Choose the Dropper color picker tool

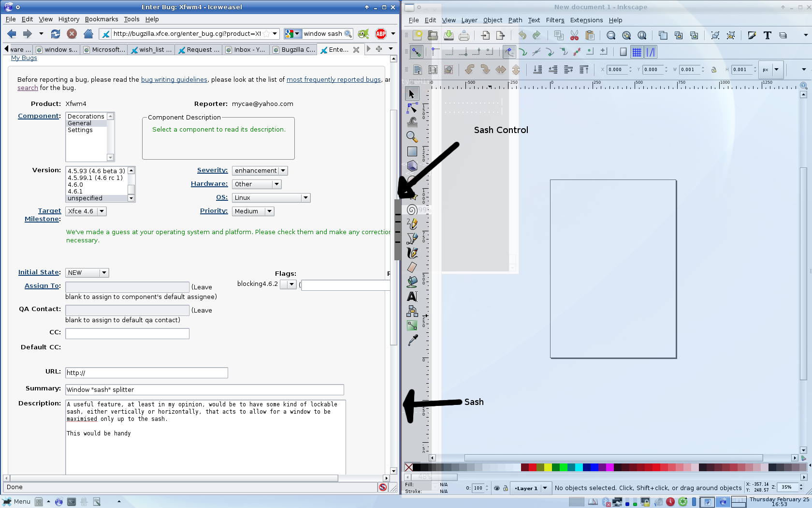click(x=412, y=341)
